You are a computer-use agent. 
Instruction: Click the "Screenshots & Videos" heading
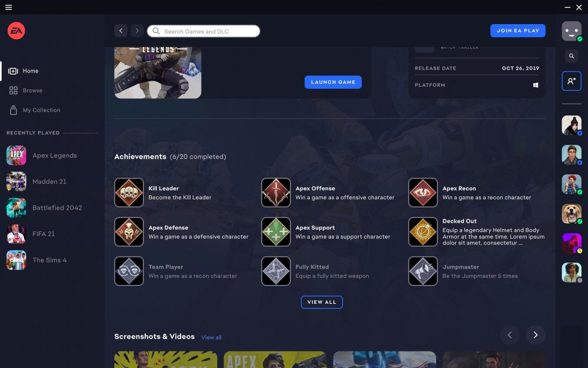(155, 336)
